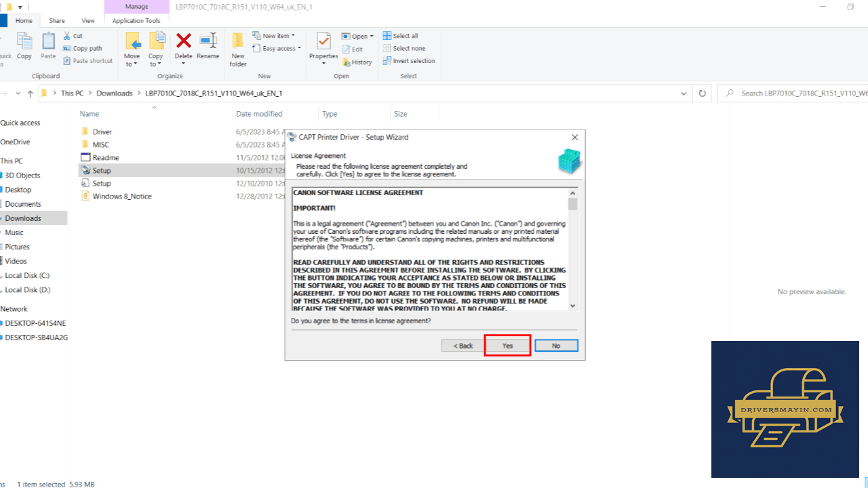The height and width of the screenshot is (488, 868).
Task: Go up one folder level arrow
Action: pyautogui.click(x=31, y=94)
